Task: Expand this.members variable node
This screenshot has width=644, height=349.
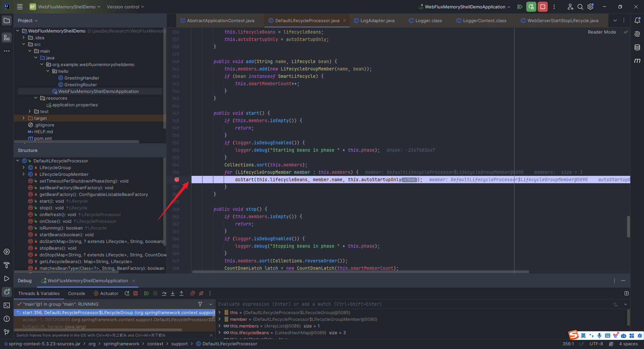Action: [220, 326]
